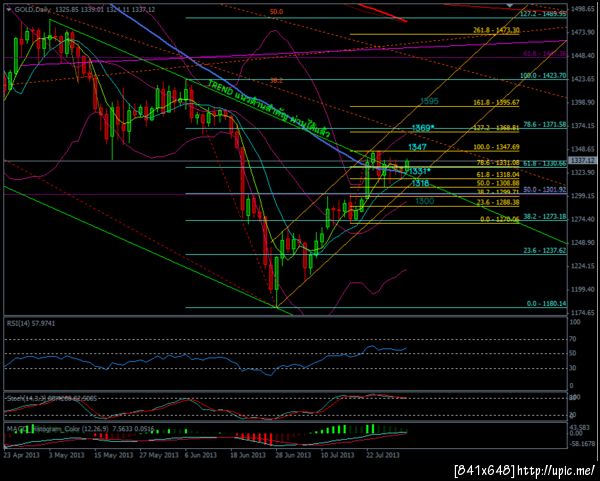Click the 38.2 - 1299.71 level label
The width and height of the screenshot is (600, 481).
(498, 193)
